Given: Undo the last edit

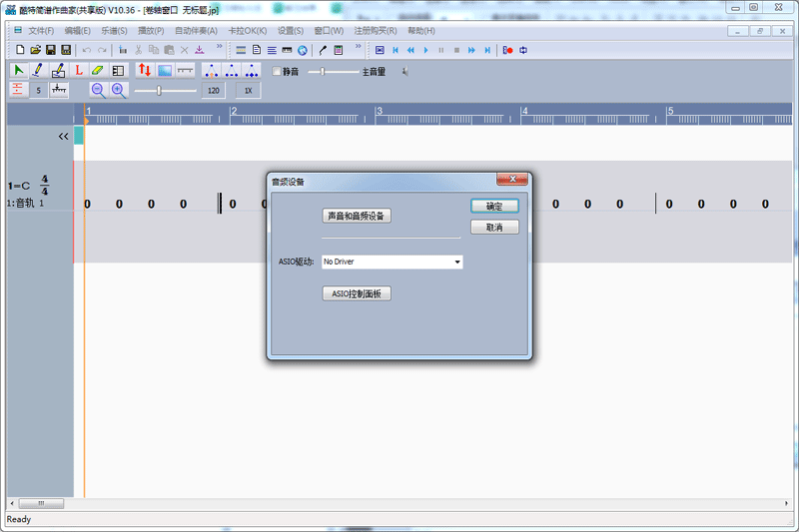Looking at the screenshot, I should pos(87,50).
